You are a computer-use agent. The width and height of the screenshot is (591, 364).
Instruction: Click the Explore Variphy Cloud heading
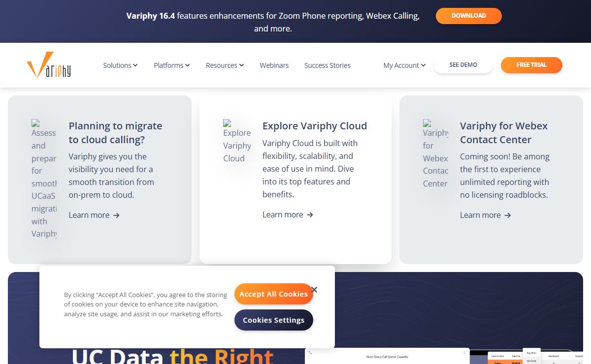coord(315,126)
